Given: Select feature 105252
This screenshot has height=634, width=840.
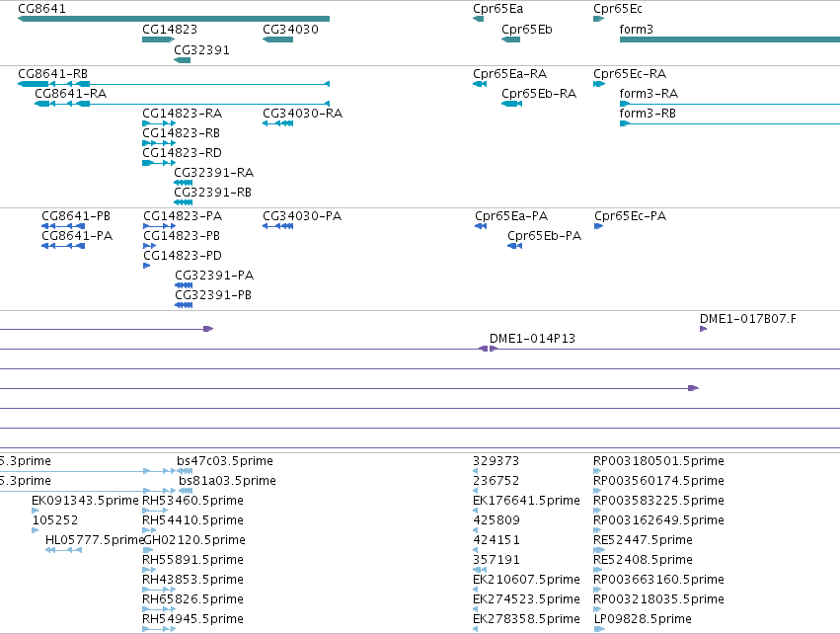Looking at the screenshot, I should (x=36, y=530).
